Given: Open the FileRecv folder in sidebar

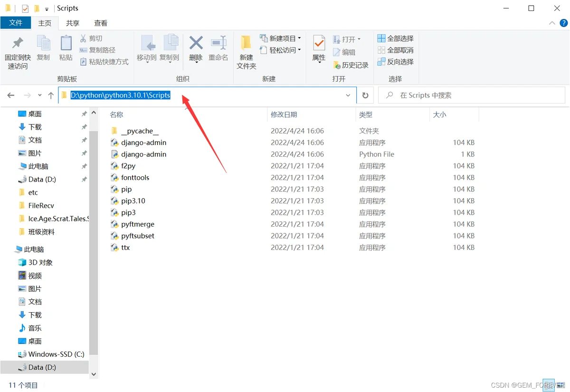Looking at the screenshot, I should tap(41, 205).
